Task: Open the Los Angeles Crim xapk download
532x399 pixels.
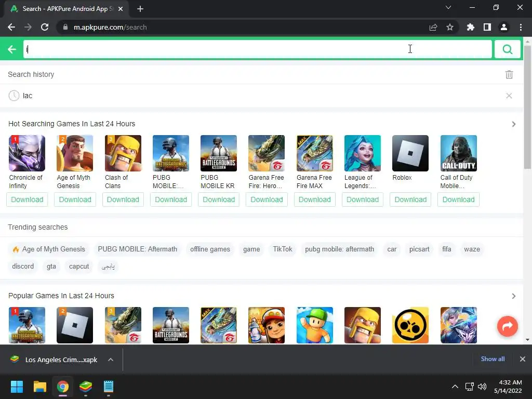Action: pos(54,360)
